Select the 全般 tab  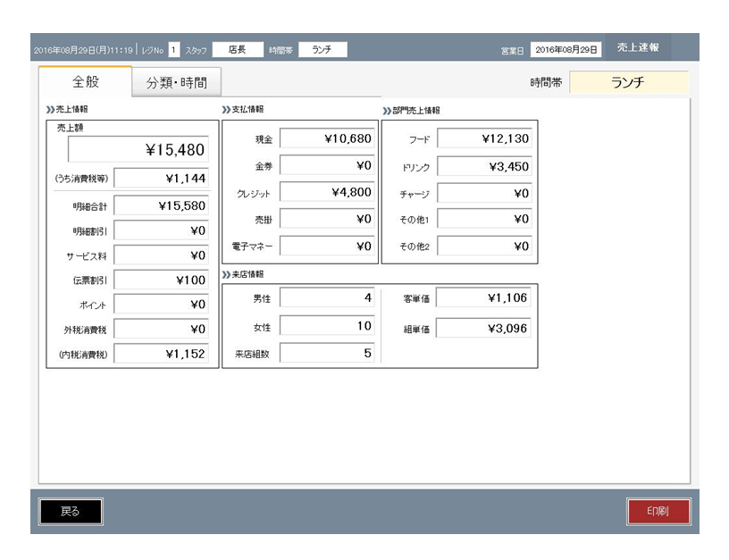pos(86,81)
